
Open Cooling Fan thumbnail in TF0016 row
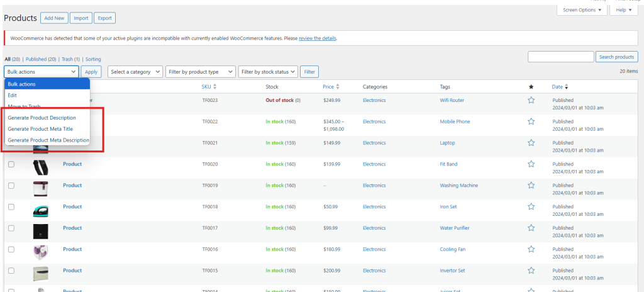point(41,252)
